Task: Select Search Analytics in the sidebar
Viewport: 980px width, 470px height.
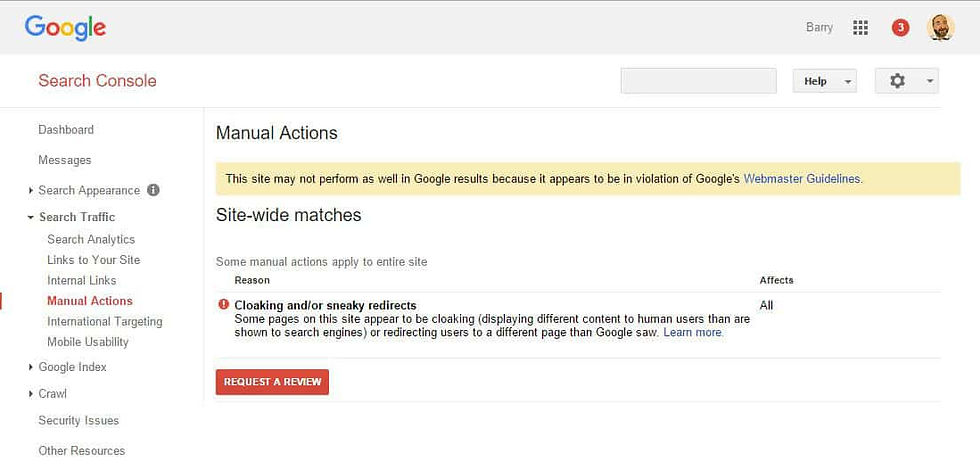Action: pos(91,239)
